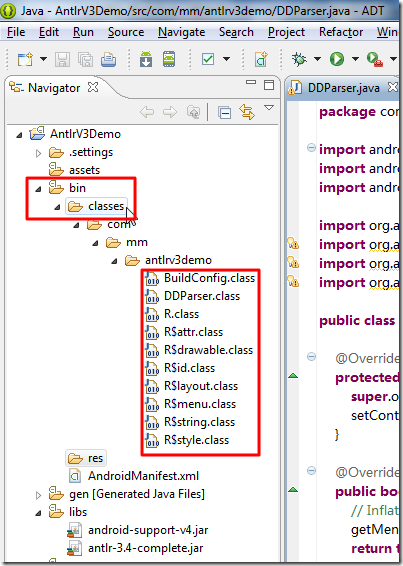The width and height of the screenshot is (403, 566).
Task: Open the Navigate menu
Action: tap(181, 32)
